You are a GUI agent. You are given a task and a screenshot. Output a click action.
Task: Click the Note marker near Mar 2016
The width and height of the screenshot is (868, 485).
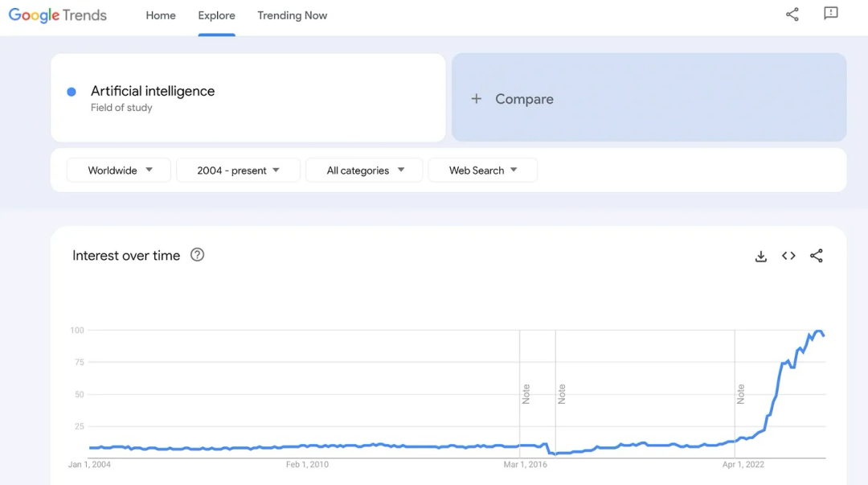click(x=526, y=394)
